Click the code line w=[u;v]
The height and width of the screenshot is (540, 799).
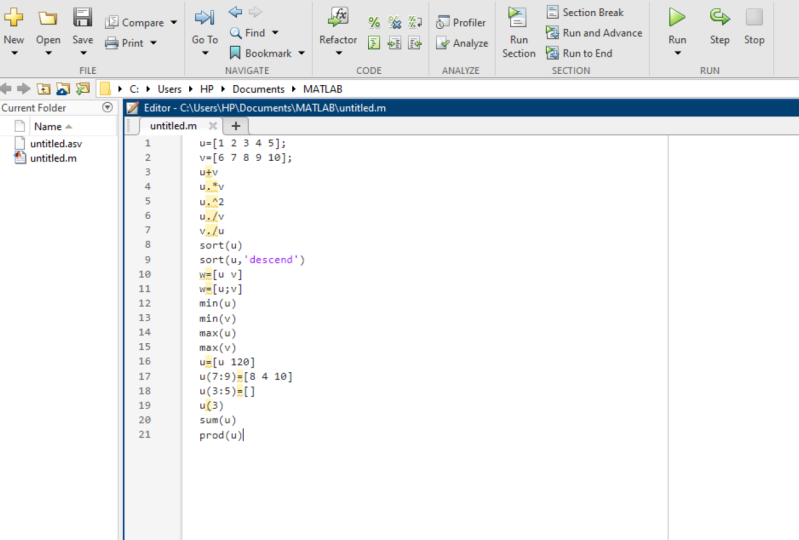click(221, 289)
